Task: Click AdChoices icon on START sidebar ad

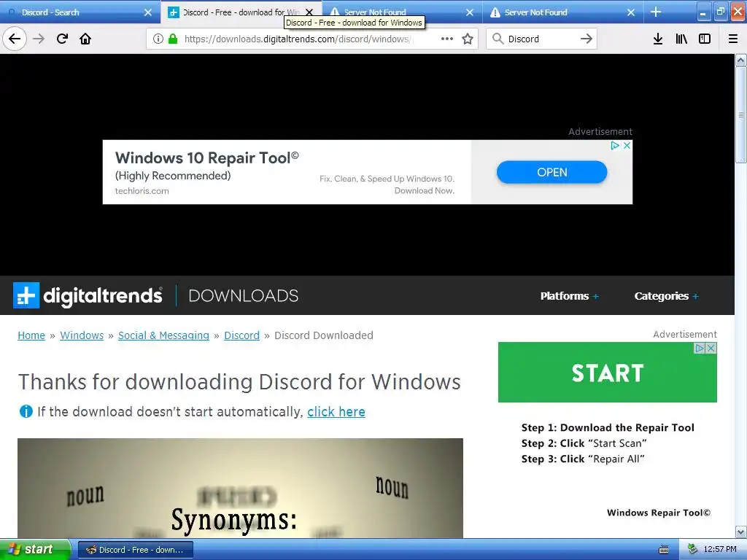Action: tap(700, 348)
